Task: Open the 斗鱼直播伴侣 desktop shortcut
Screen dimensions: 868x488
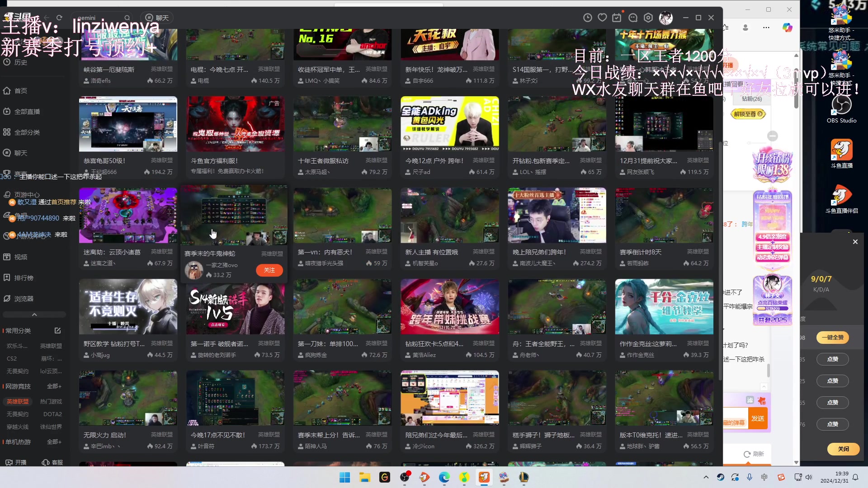Action: tap(841, 199)
